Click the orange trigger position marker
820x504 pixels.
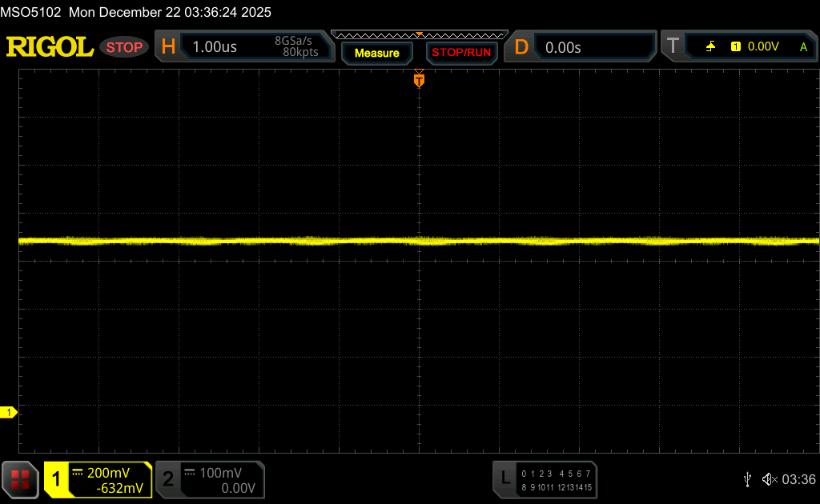[x=418, y=80]
